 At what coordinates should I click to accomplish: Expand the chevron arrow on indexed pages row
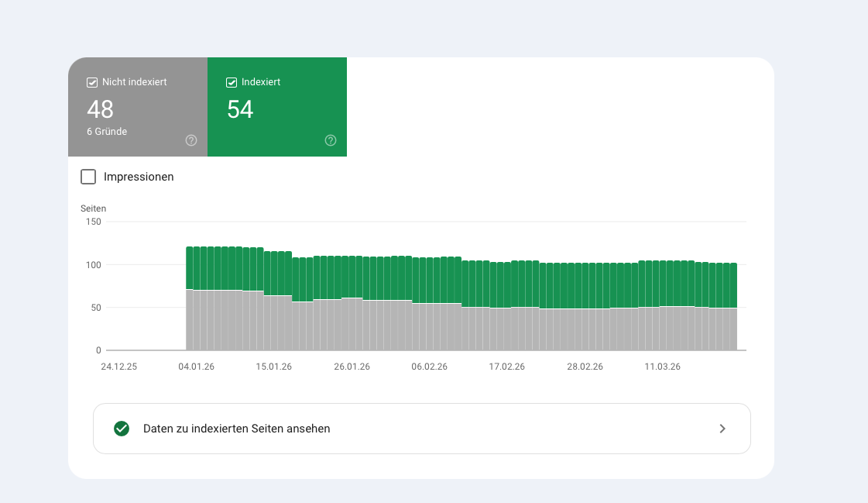click(x=722, y=429)
